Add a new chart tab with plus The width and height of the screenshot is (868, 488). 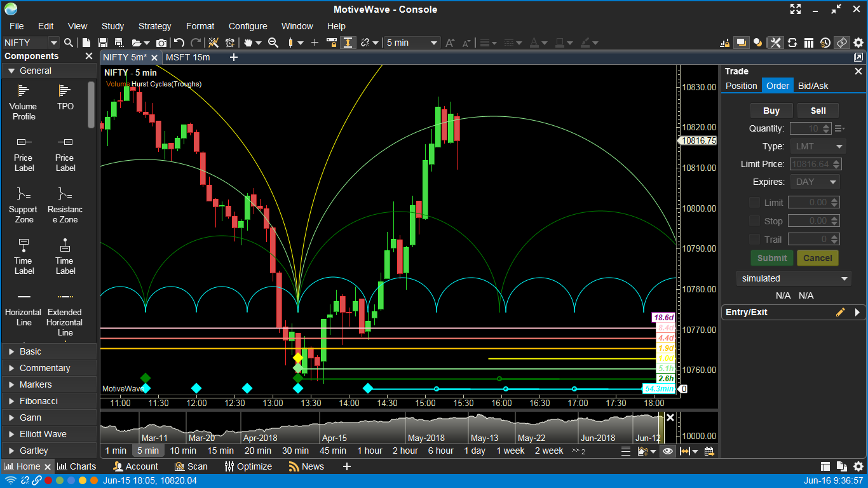pos(233,57)
